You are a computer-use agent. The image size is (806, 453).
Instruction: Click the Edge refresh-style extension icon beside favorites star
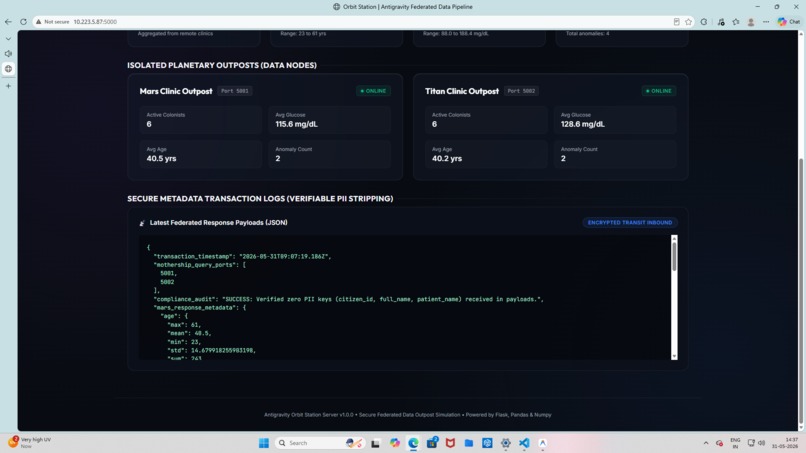[x=704, y=22]
